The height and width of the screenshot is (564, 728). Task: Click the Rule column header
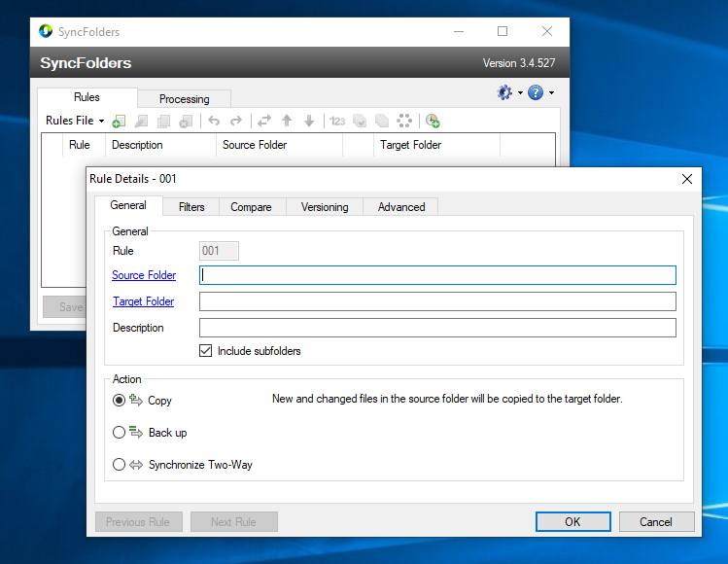pyautogui.click(x=84, y=145)
